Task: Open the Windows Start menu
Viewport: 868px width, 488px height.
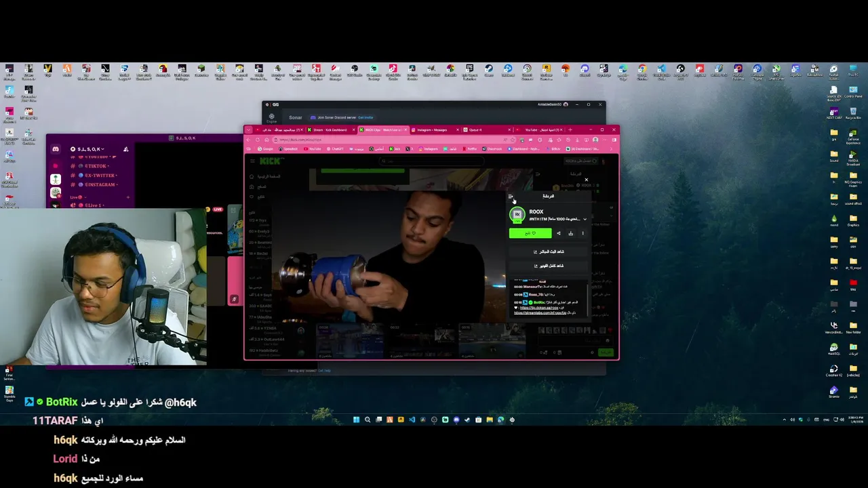Action: tap(356, 420)
